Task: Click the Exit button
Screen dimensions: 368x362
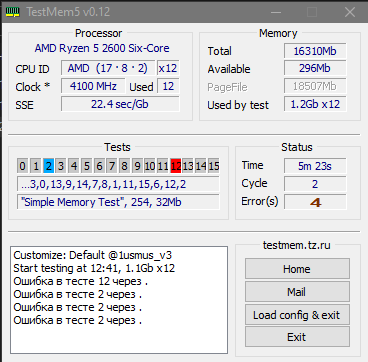Action: [x=297, y=337]
